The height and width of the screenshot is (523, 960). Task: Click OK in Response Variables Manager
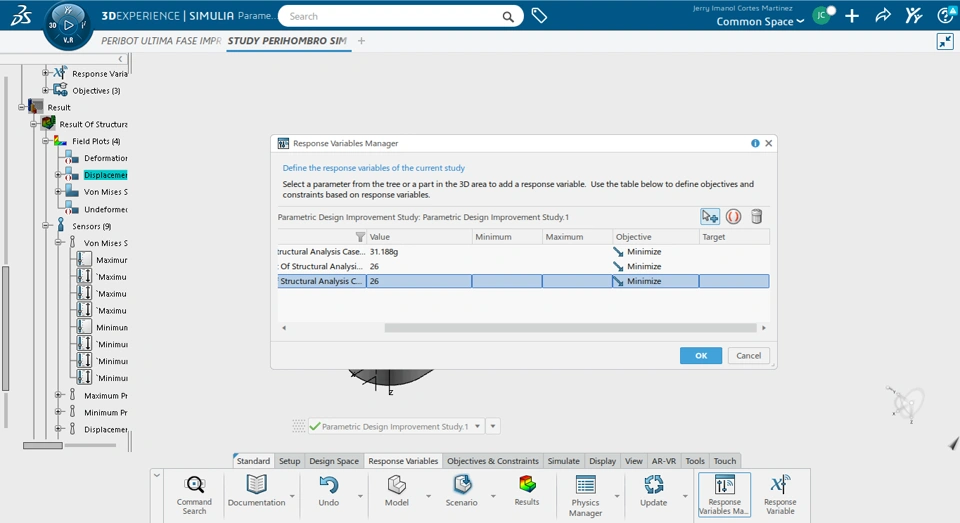click(700, 355)
